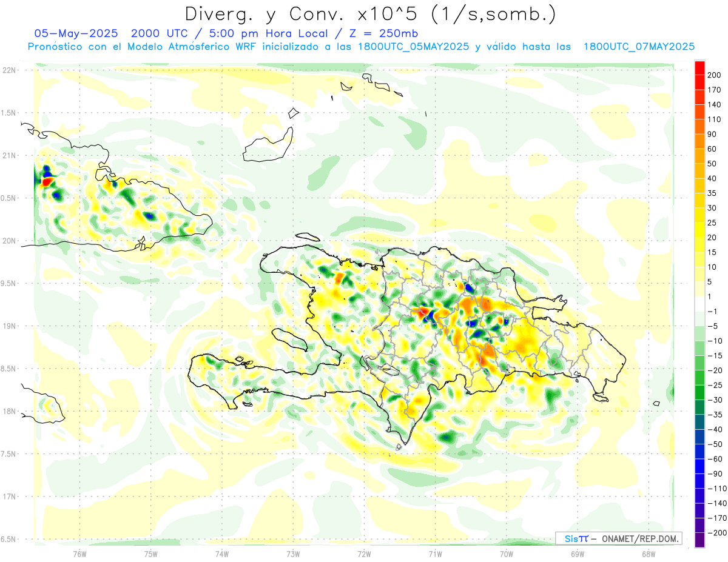Click the '1.5N' latitude label
The image size is (728, 562).
tap(8, 113)
